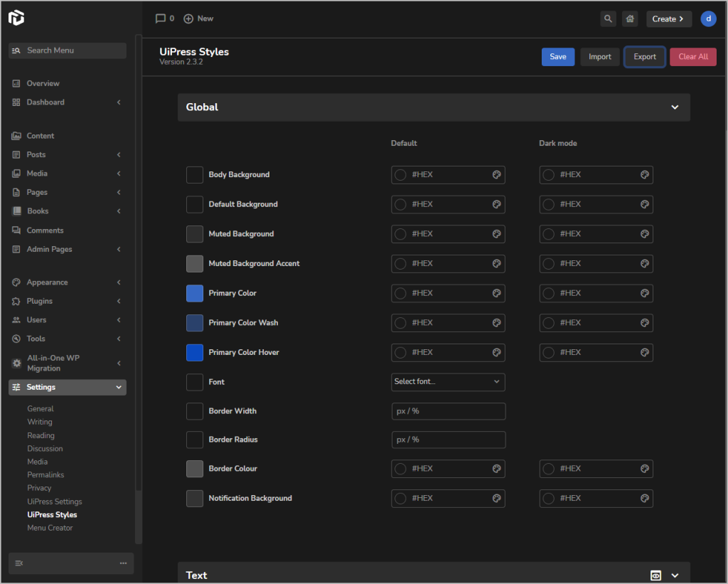728x584 pixels.
Task: Open palette picker for Border Colour default
Action: click(496, 469)
